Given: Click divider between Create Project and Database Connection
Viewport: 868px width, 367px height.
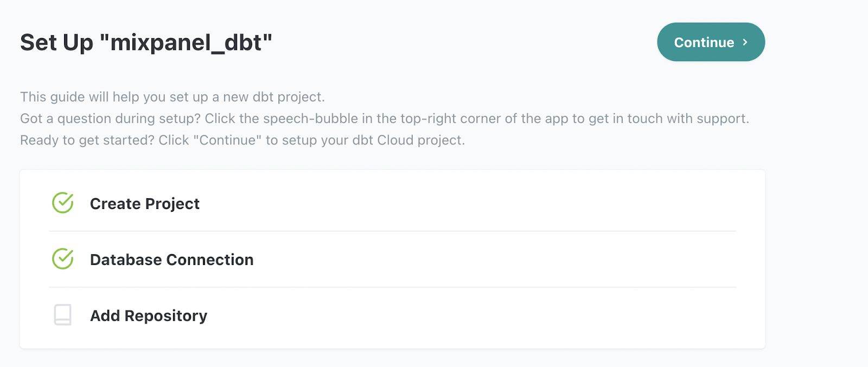Looking at the screenshot, I should (x=392, y=231).
